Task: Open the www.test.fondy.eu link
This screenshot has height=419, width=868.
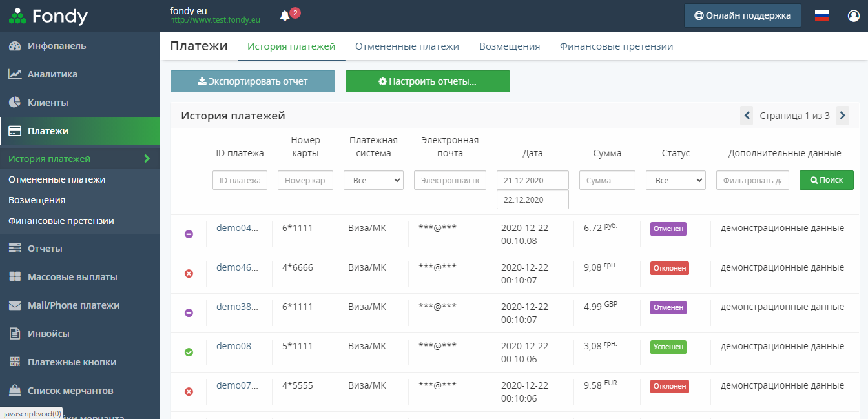Action: [x=215, y=20]
